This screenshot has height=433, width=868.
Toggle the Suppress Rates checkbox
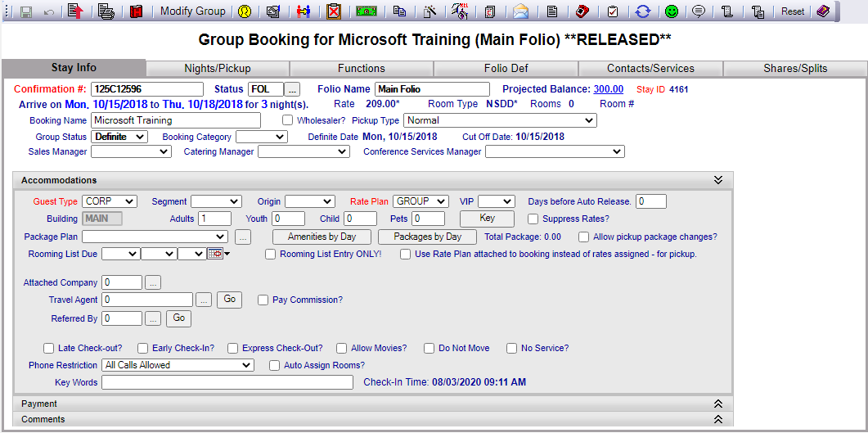point(533,219)
